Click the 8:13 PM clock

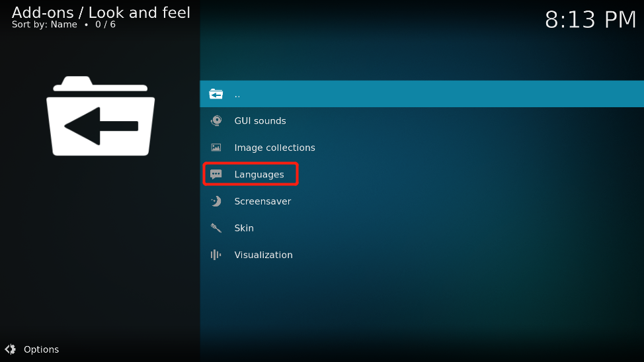coord(590,19)
